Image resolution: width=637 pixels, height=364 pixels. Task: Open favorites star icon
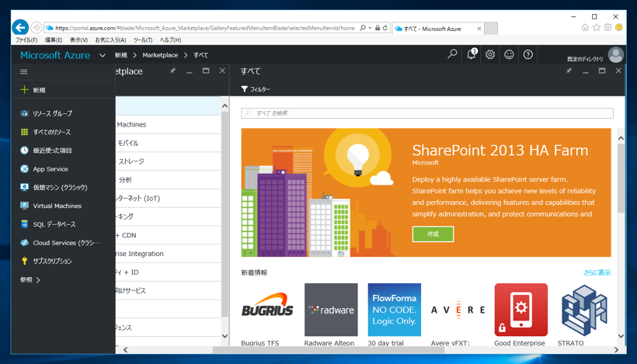[x=597, y=28]
